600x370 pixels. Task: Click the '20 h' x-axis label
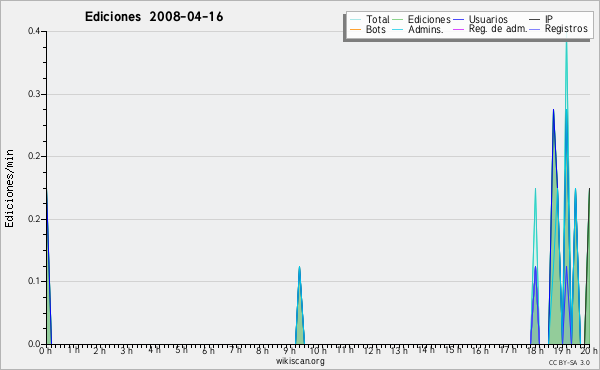tap(589, 351)
